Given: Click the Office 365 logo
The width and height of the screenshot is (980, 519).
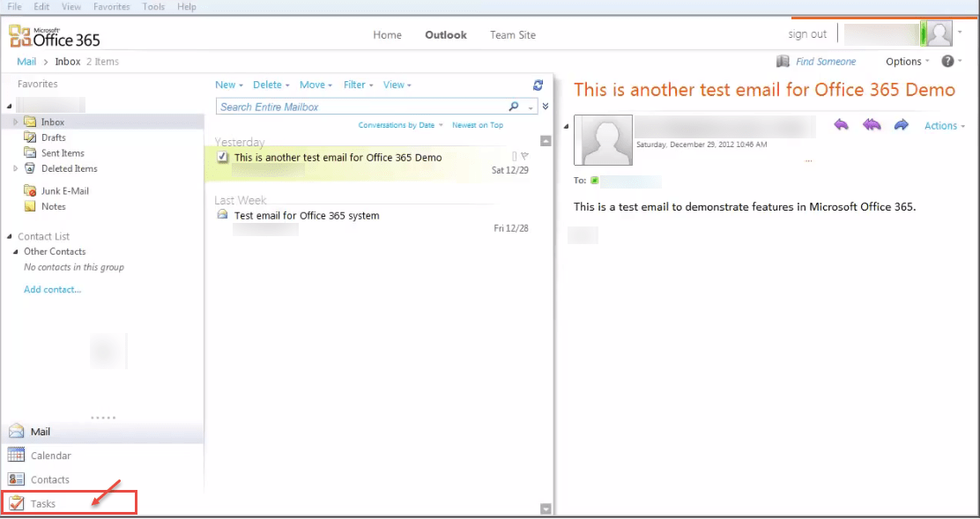Looking at the screenshot, I should [55, 36].
